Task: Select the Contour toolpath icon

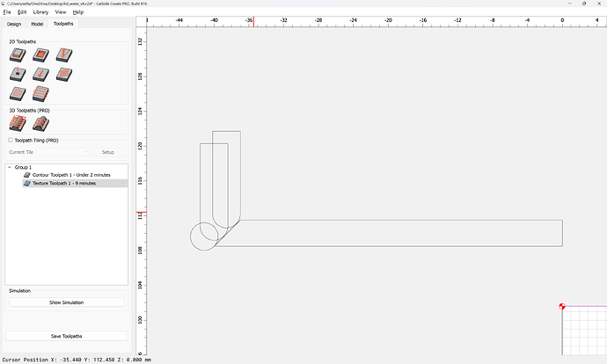Action: [18, 55]
